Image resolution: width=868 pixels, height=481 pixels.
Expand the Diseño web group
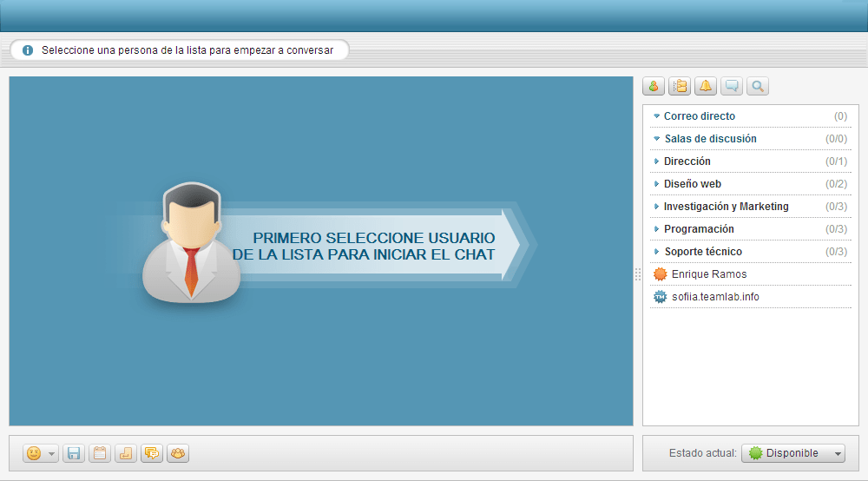pos(656,184)
